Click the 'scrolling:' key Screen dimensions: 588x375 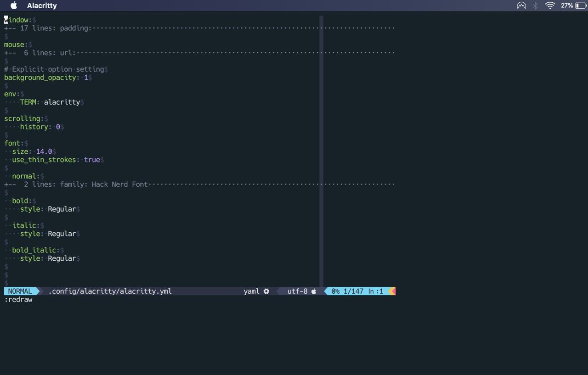[x=24, y=118]
